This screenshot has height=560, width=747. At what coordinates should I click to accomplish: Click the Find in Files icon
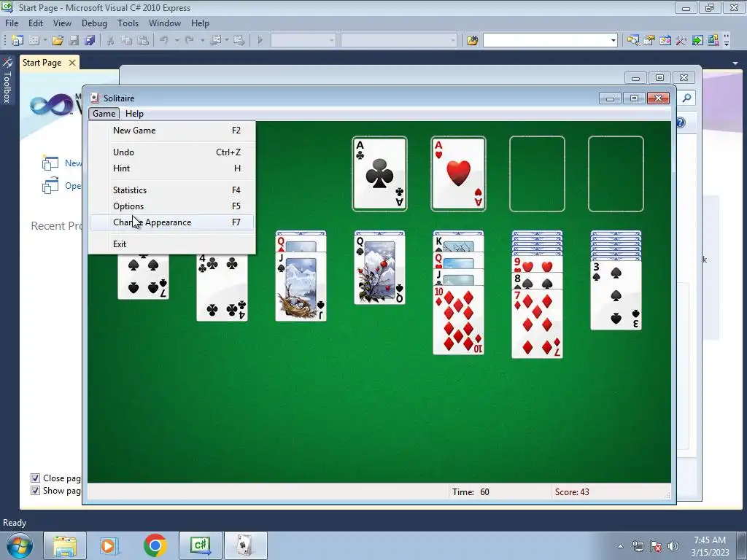472,41
